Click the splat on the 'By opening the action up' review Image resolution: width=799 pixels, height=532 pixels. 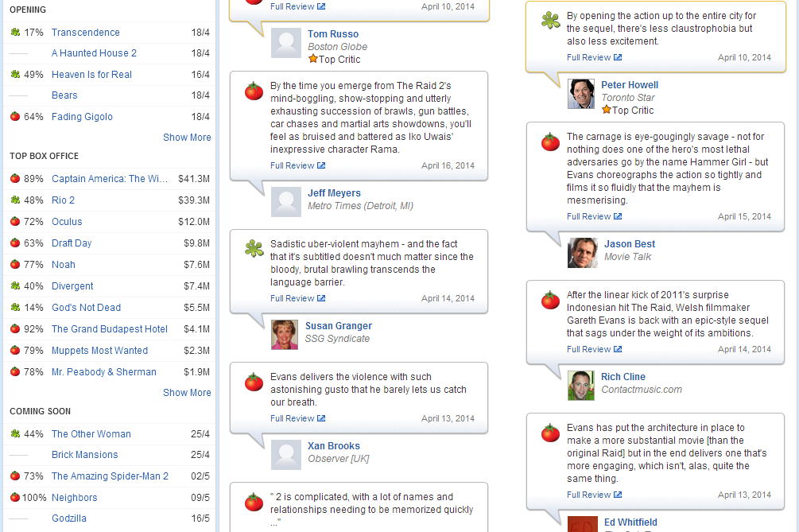coord(550,21)
